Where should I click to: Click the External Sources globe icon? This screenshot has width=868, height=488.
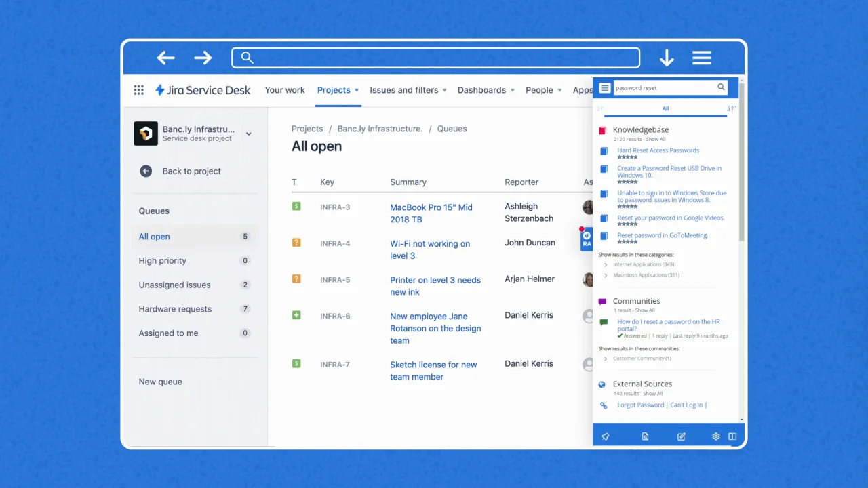[x=602, y=384]
